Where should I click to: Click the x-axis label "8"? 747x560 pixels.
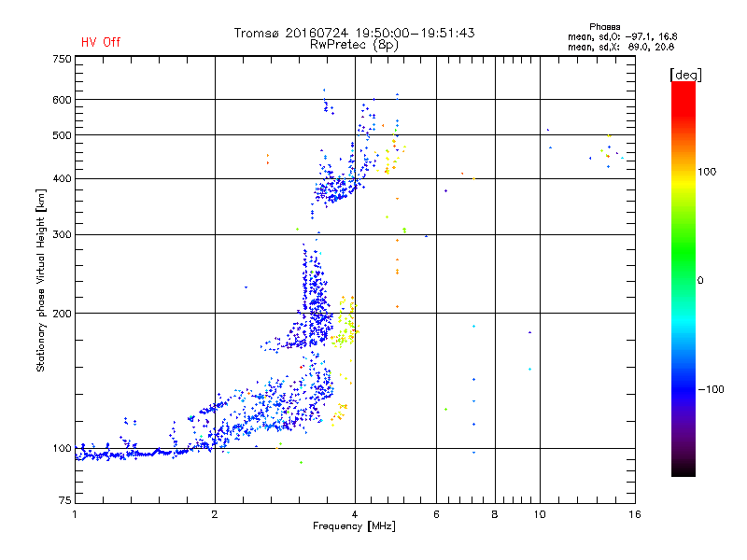tap(495, 514)
